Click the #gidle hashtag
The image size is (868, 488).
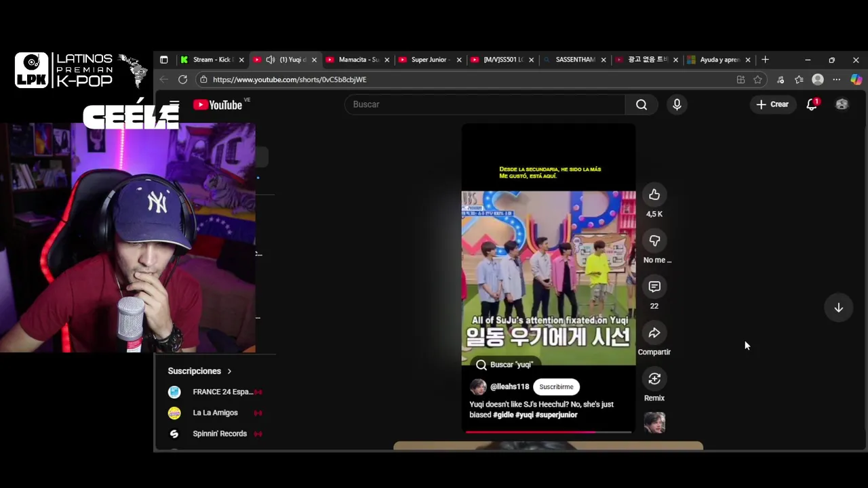click(503, 415)
